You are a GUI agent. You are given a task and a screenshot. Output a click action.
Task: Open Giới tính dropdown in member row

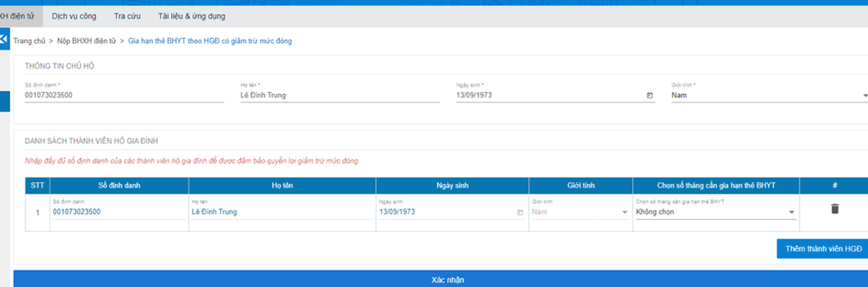point(624,212)
